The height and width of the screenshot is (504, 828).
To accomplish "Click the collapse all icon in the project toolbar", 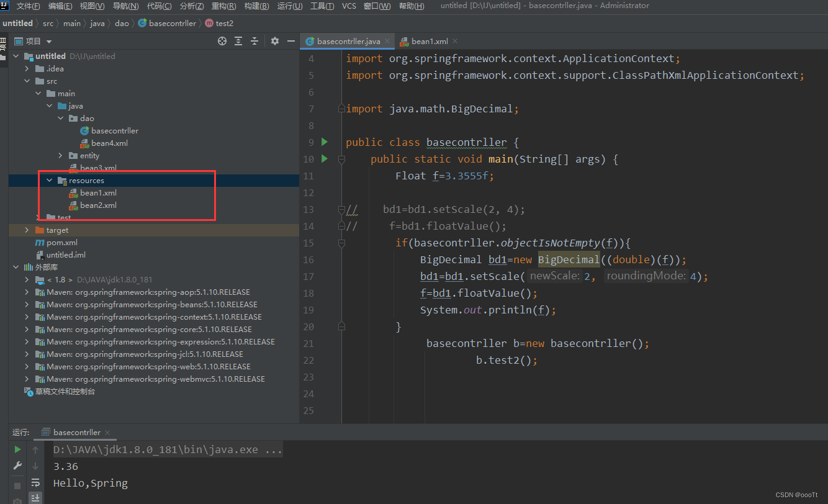I will coord(254,41).
